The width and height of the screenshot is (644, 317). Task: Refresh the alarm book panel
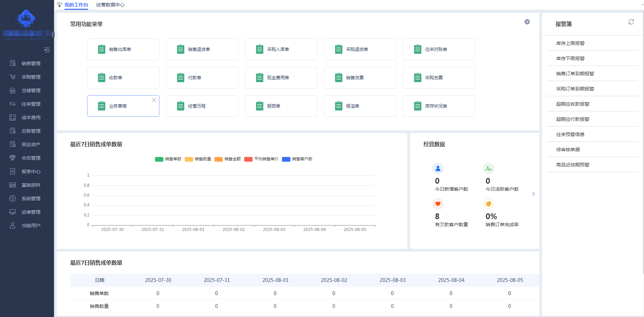coord(631,22)
